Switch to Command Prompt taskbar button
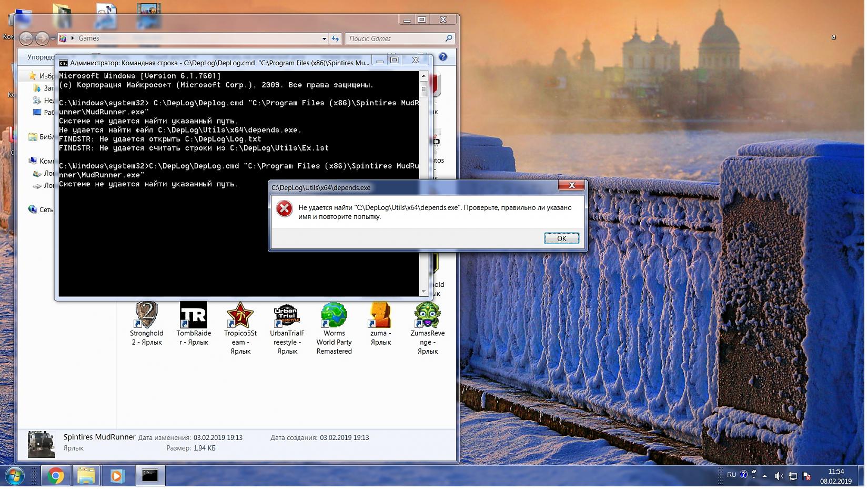Viewport: 868px width, 490px height. pos(150,476)
